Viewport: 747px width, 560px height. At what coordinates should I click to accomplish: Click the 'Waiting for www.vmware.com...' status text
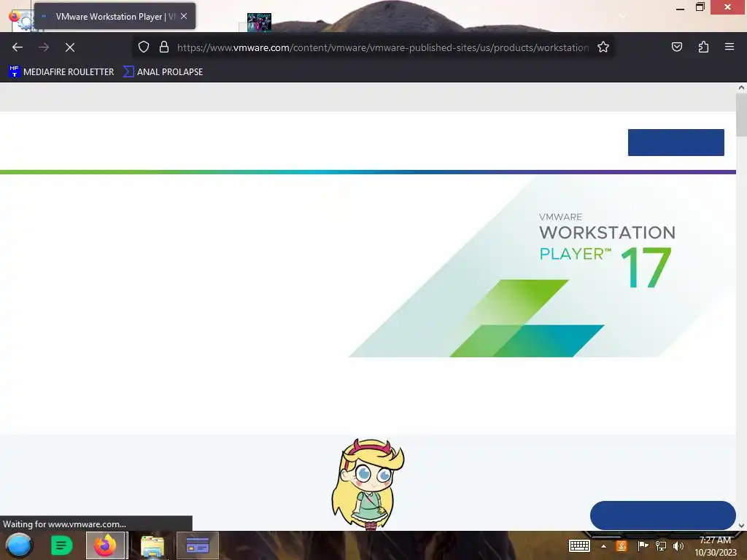click(64, 524)
